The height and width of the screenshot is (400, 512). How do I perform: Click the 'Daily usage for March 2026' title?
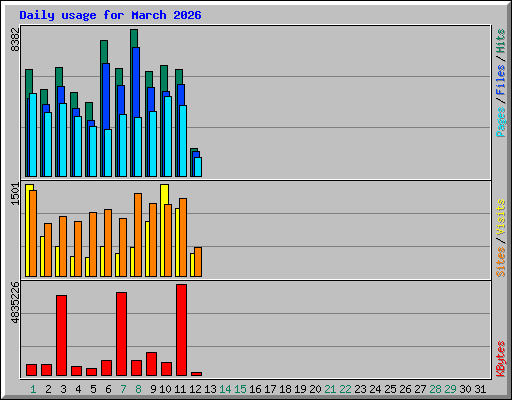(x=110, y=15)
